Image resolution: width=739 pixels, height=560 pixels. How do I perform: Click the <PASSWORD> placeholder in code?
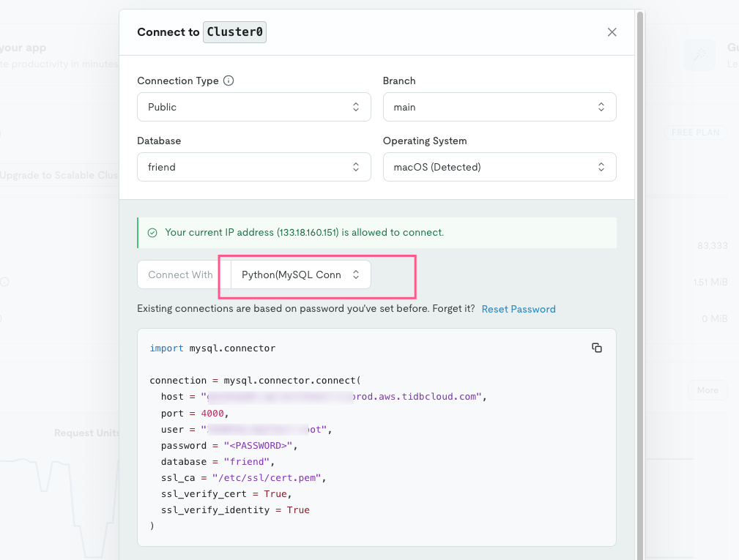253,445
